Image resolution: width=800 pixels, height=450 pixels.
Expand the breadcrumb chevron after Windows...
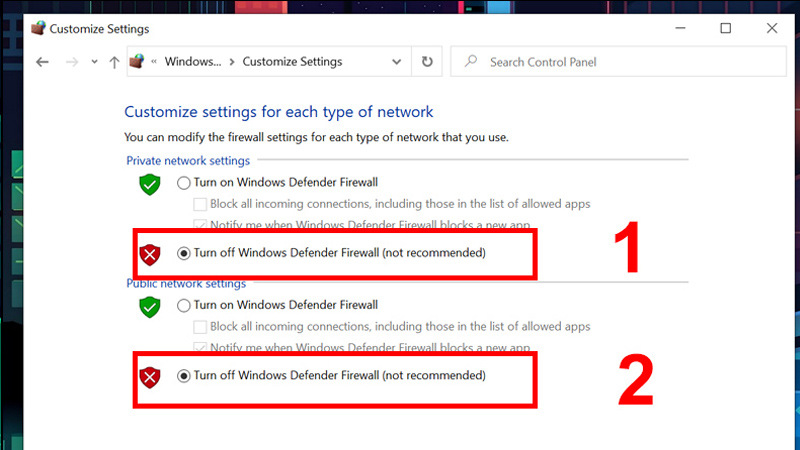click(232, 62)
